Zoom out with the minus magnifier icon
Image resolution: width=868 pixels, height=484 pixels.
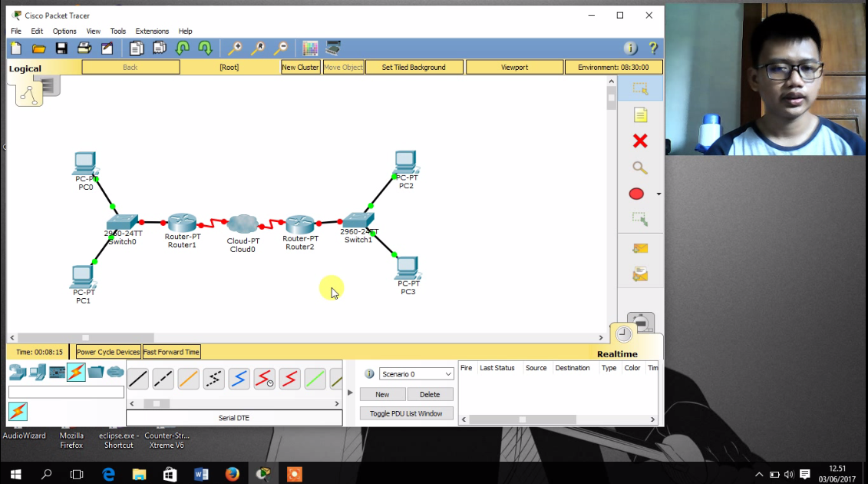click(281, 49)
